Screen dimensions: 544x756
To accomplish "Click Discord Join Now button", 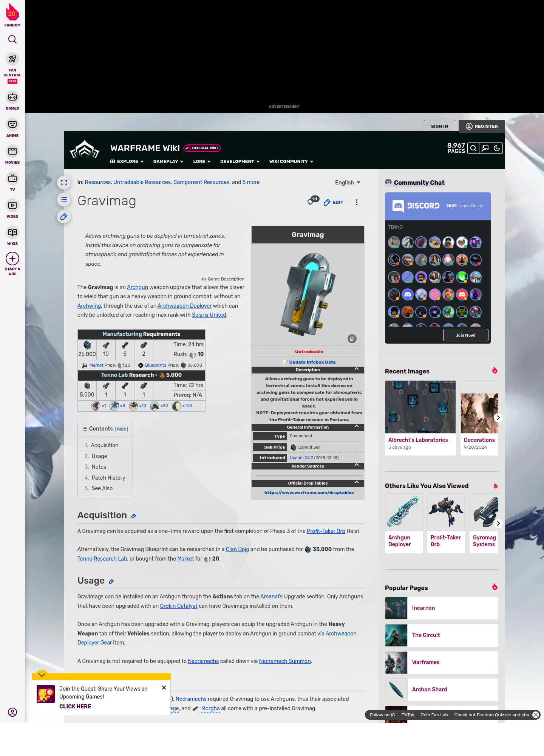I will point(466,335).
